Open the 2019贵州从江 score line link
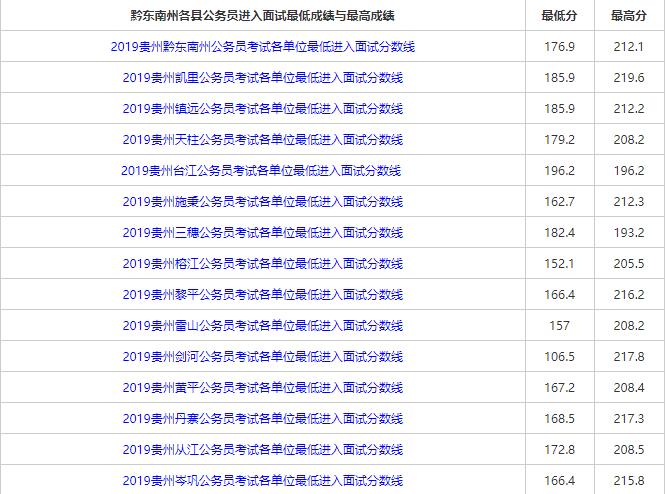The image size is (665, 494). 262,450
